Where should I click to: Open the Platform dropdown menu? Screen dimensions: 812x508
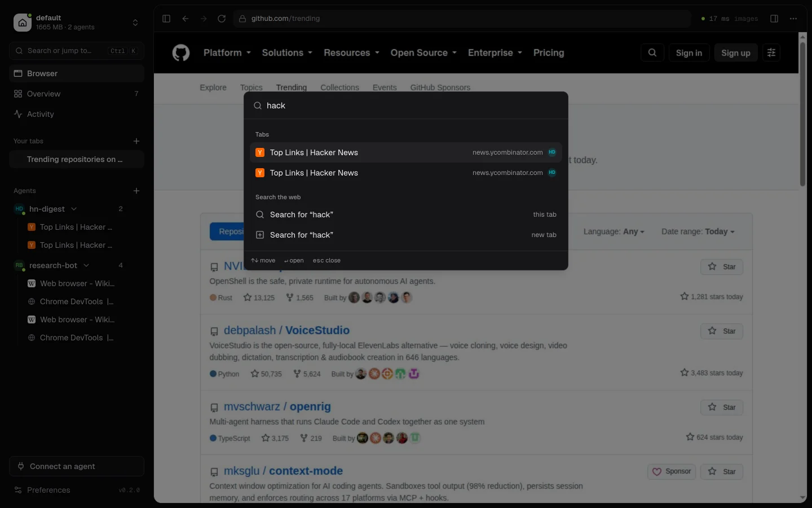pyautogui.click(x=227, y=52)
